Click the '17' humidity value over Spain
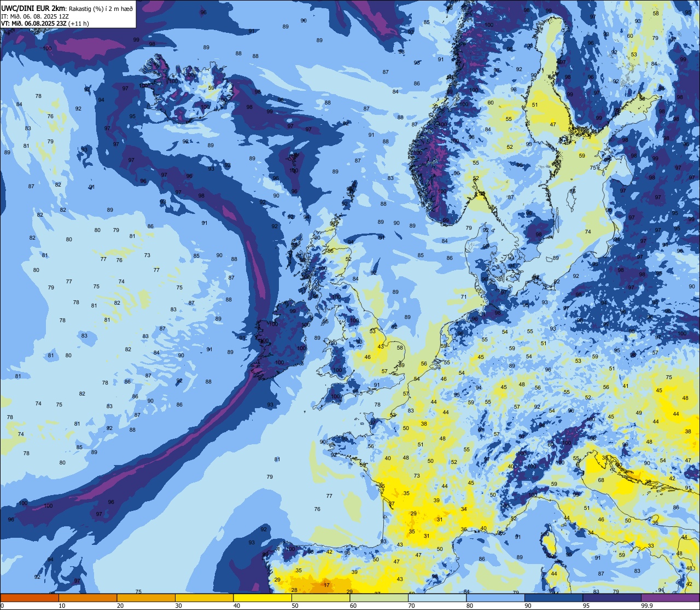 coord(327,585)
